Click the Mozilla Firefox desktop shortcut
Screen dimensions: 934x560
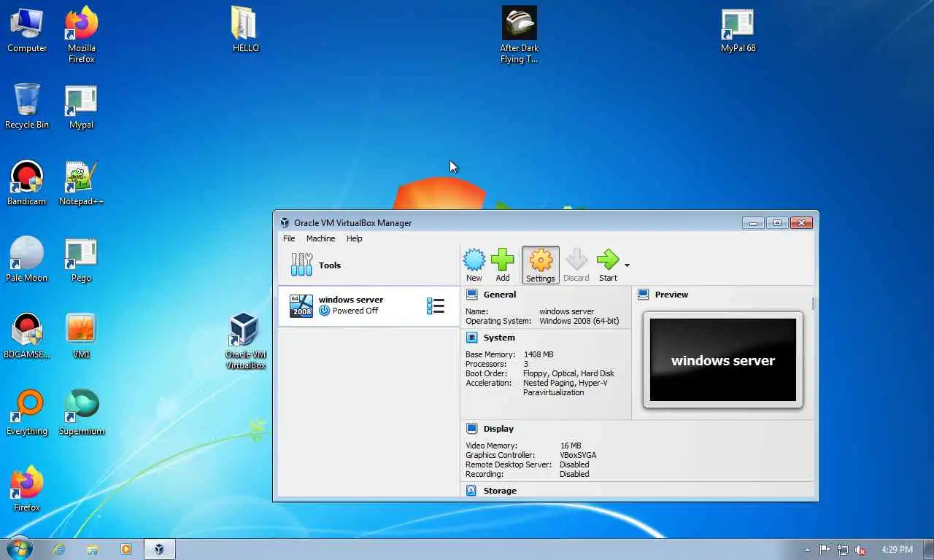coord(82,35)
